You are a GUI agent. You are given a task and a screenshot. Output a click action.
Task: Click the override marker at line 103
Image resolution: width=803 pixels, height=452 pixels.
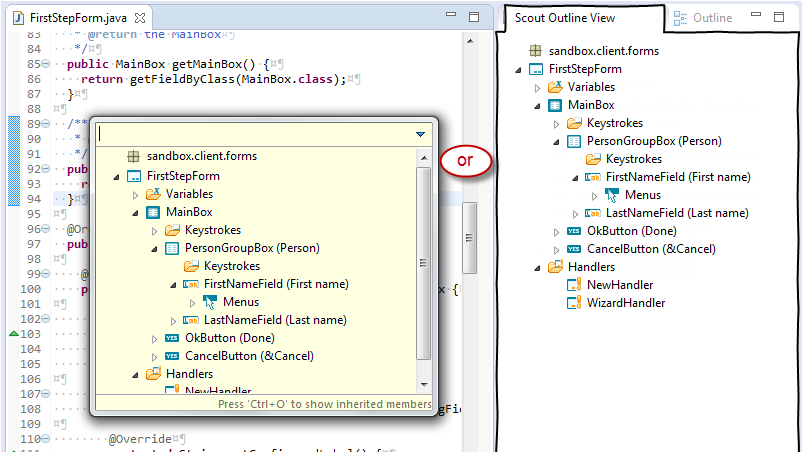[14, 334]
